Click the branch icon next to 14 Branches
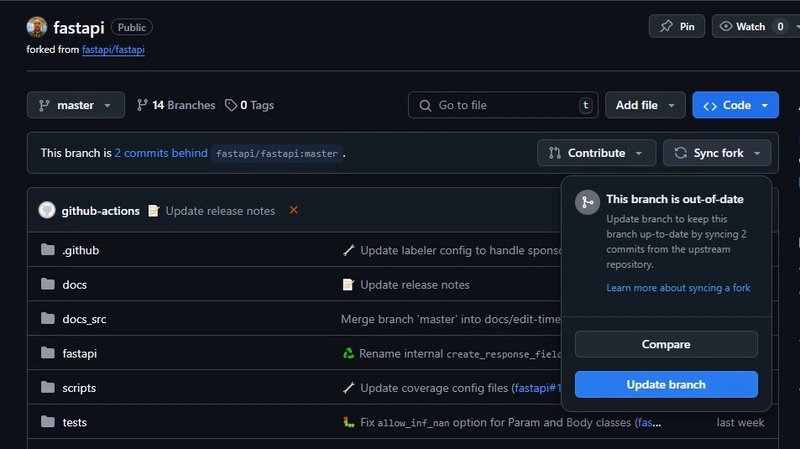800x449 pixels. coord(142,105)
